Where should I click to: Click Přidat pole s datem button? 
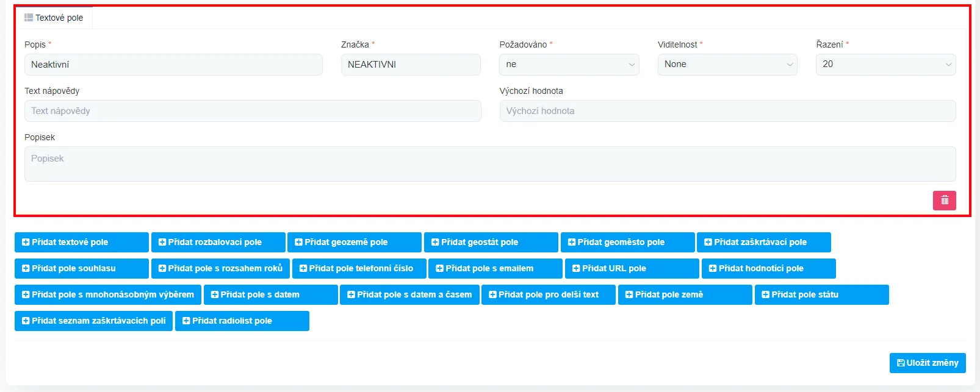pos(270,294)
